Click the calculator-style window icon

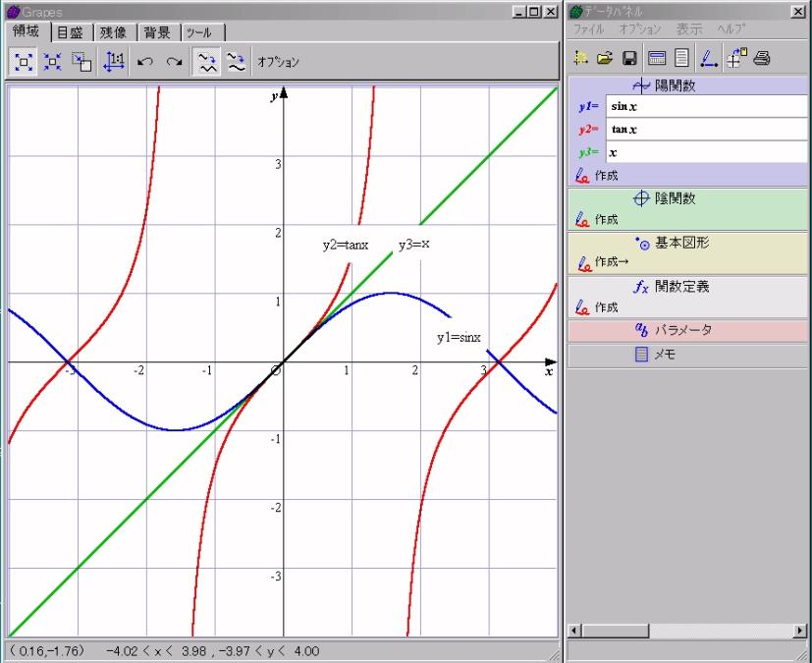pyautogui.click(x=657, y=58)
